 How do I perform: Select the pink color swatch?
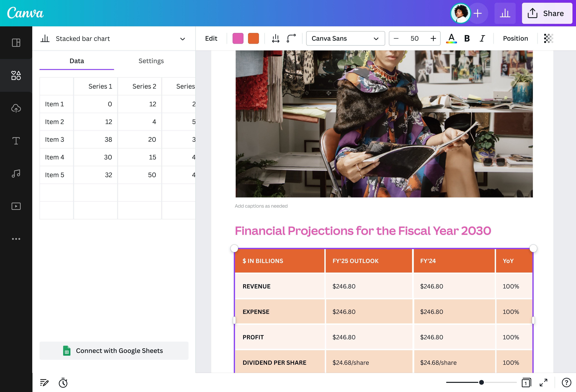tap(238, 38)
